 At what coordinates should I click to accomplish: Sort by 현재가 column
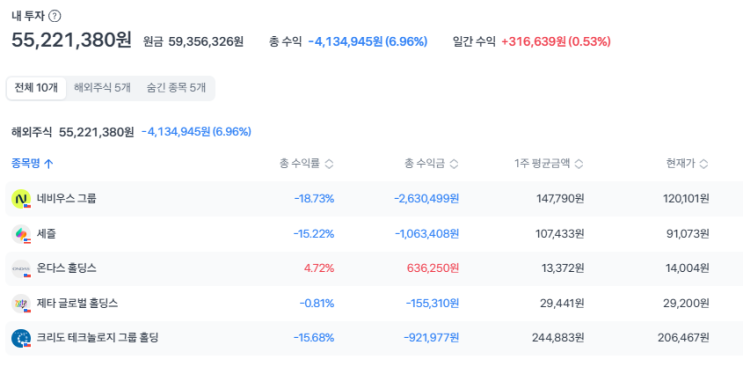click(x=687, y=164)
